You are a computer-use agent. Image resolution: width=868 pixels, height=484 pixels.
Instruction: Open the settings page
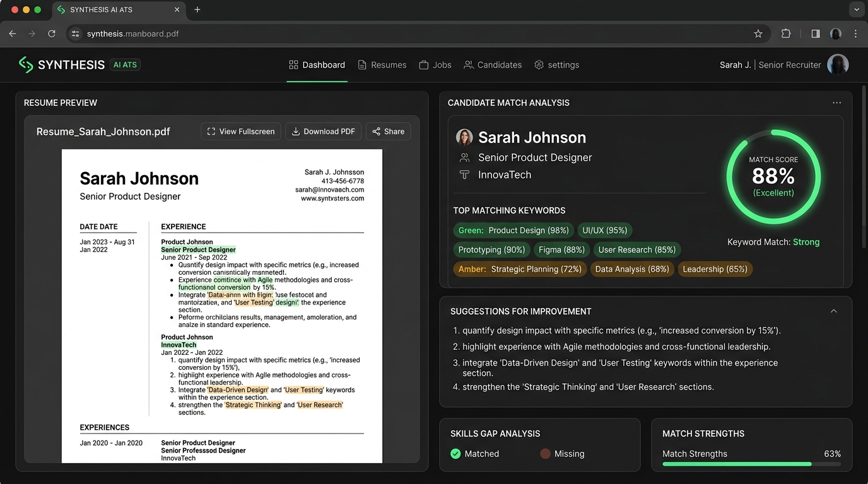click(556, 65)
